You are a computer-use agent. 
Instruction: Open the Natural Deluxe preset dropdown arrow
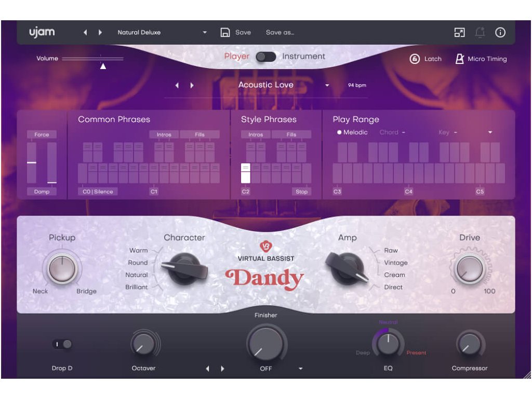tap(205, 33)
